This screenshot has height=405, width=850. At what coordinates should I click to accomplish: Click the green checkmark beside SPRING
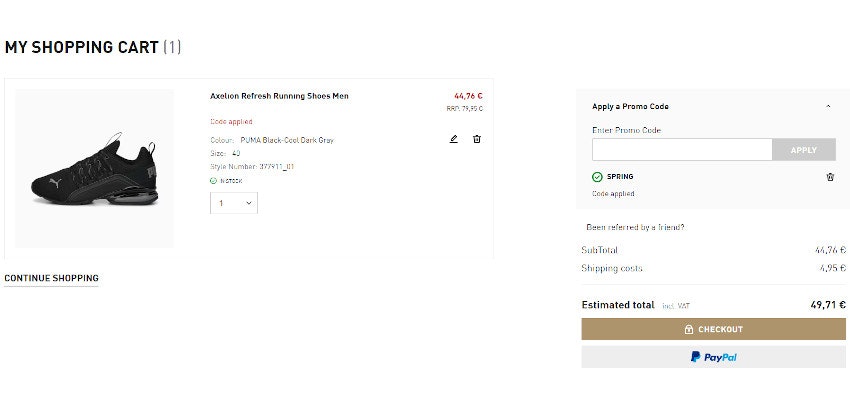[x=597, y=177]
